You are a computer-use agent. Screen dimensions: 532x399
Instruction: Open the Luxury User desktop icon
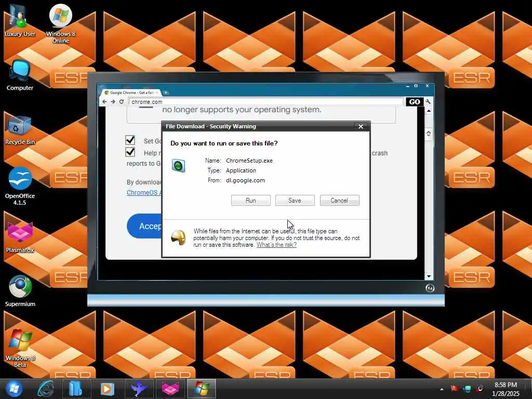[x=20, y=20]
